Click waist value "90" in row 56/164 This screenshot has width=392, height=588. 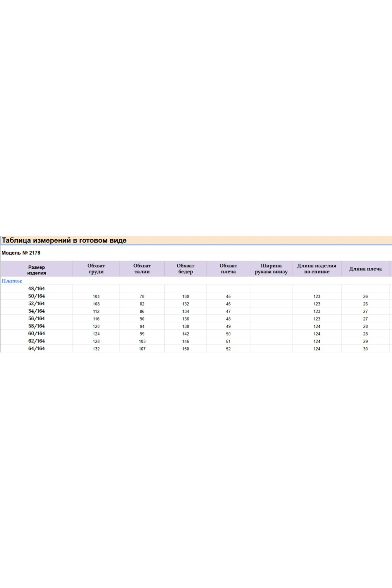[x=142, y=319]
